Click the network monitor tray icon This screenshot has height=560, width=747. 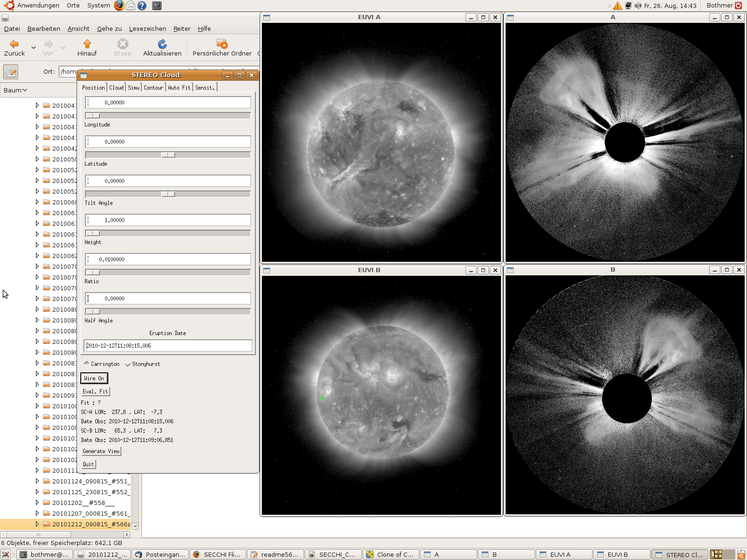[628, 6]
